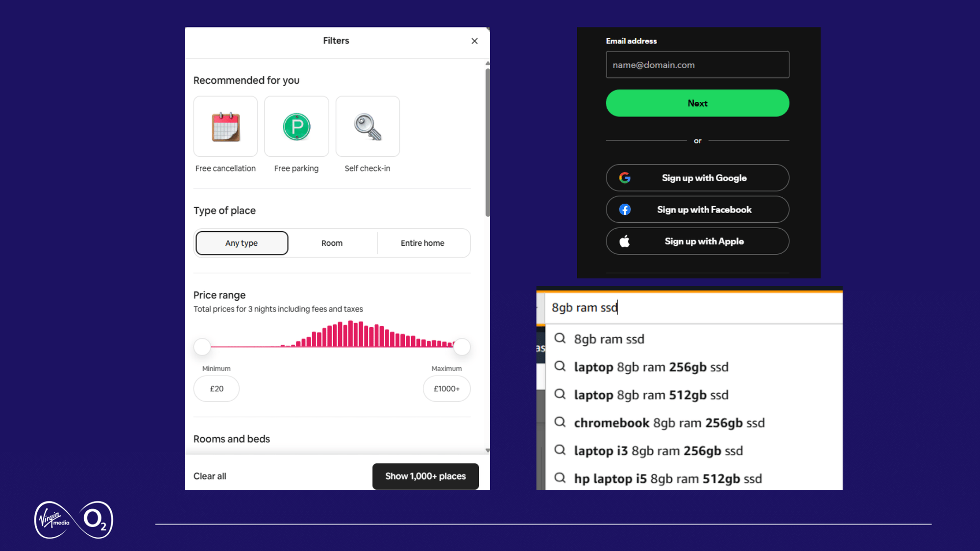Select the Self check-in key icon
Image resolution: width=980 pixels, height=551 pixels.
(367, 126)
